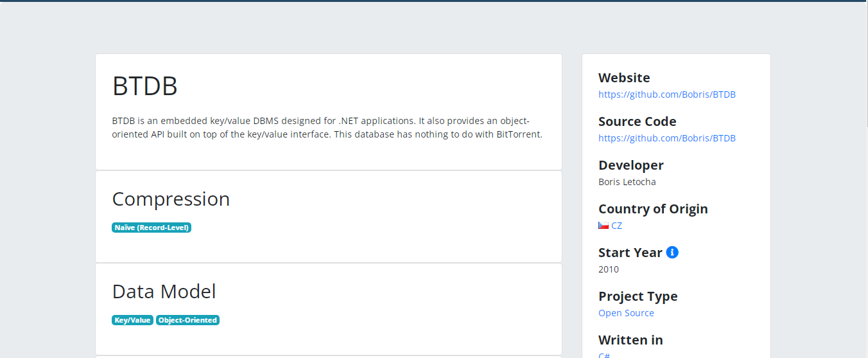868x358 pixels.
Task: Click the Data Model section heading
Action: 164,292
